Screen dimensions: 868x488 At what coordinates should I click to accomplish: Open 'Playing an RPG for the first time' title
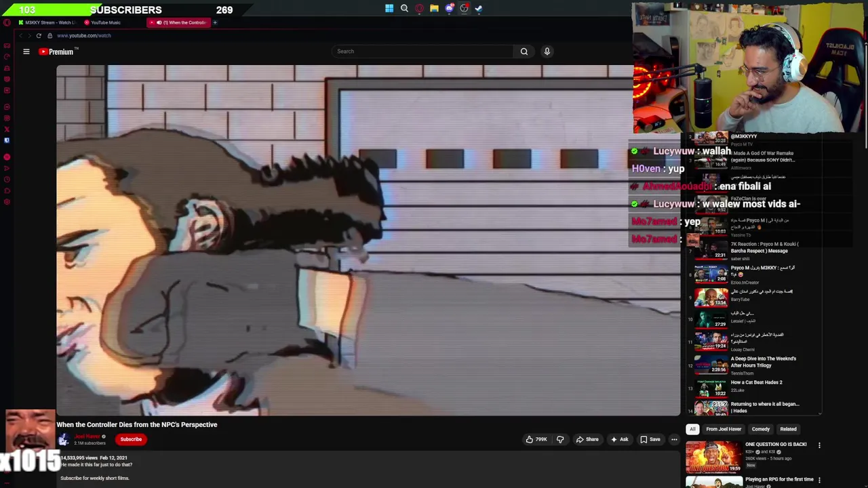pyautogui.click(x=779, y=479)
